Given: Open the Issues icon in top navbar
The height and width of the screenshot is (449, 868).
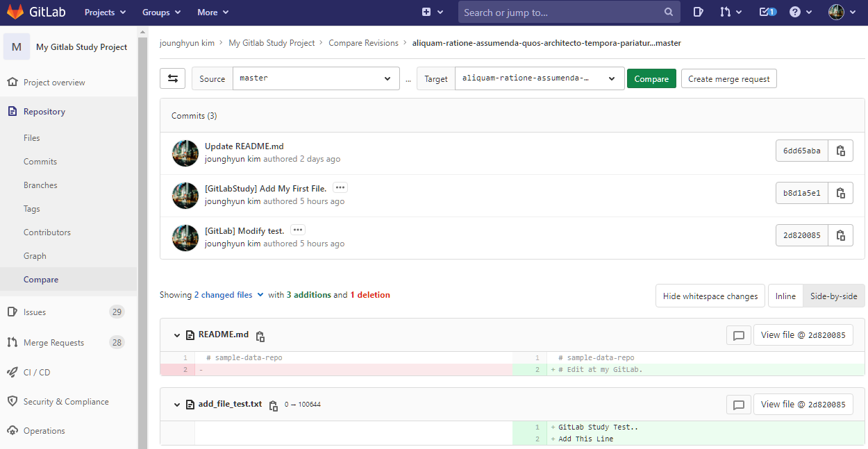Looking at the screenshot, I should [699, 12].
